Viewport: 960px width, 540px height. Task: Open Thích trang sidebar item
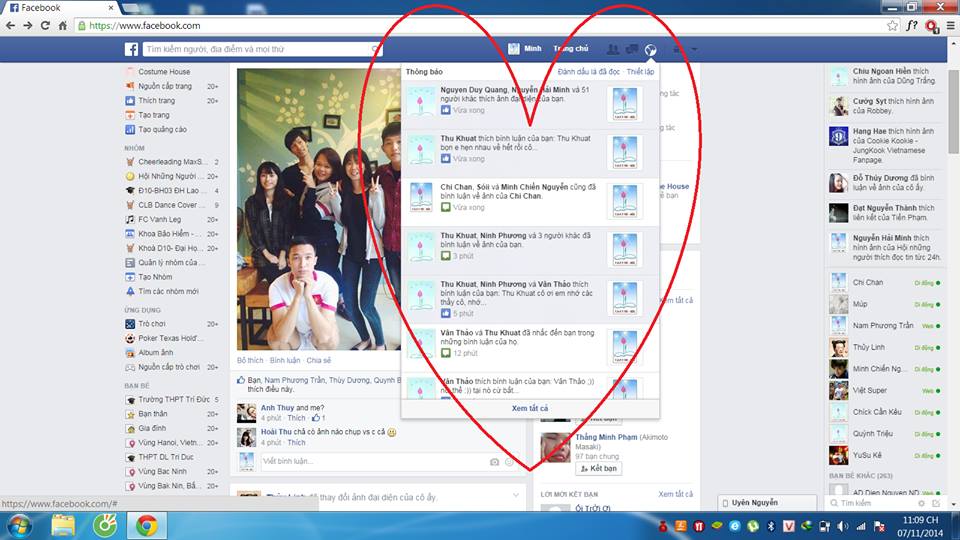coord(156,100)
